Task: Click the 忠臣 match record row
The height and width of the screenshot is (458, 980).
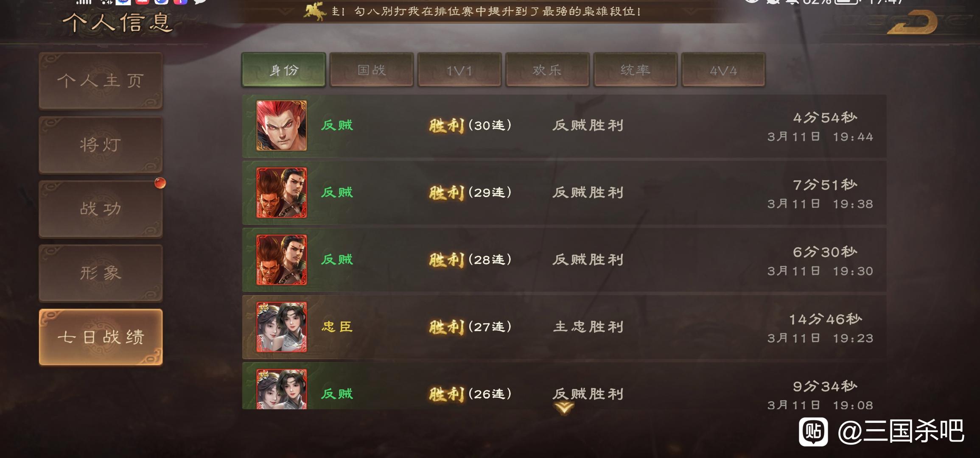Action: 564,327
